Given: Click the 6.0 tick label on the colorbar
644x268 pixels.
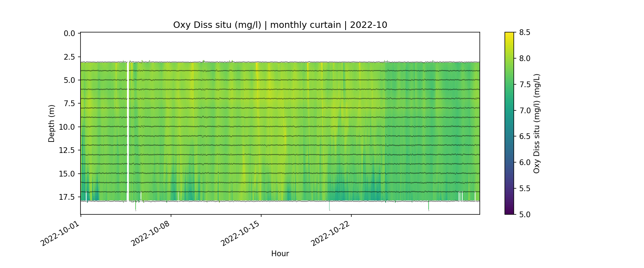Looking at the screenshot, I should (x=525, y=163).
